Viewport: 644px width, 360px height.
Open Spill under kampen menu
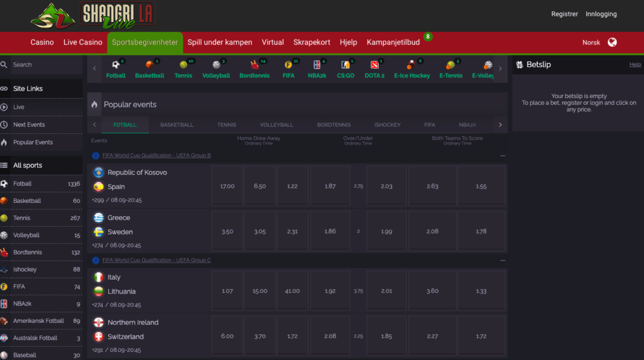pos(219,42)
